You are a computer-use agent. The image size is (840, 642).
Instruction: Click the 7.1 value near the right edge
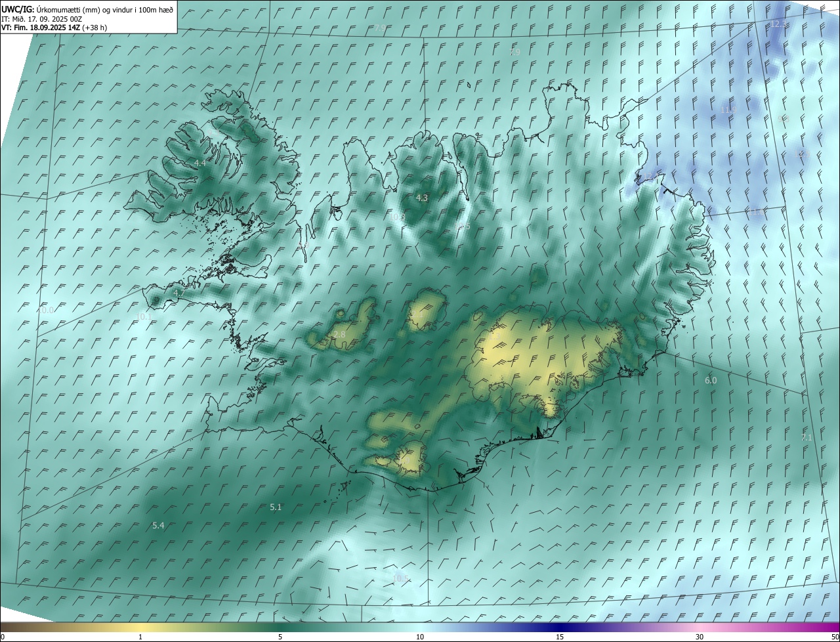807,437
